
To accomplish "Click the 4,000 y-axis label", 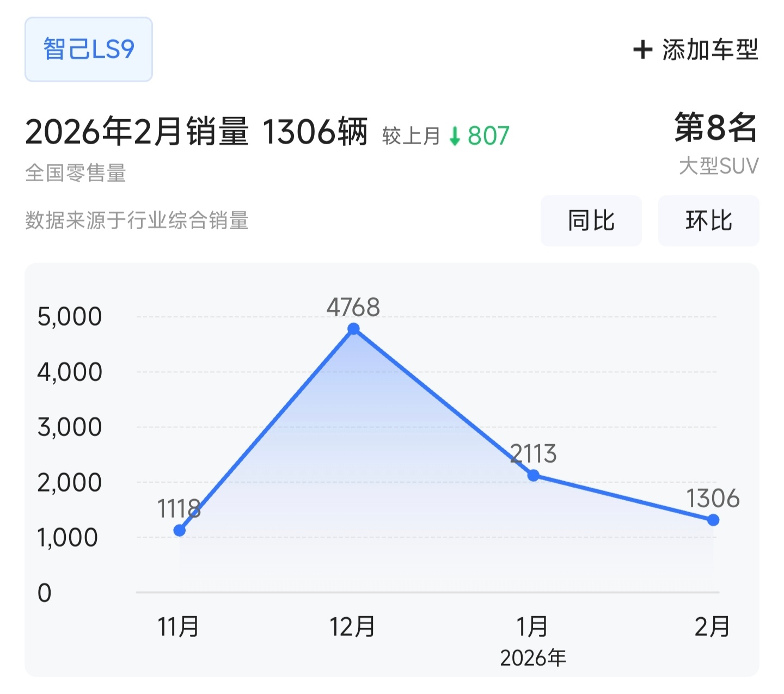I will (70, 372).
